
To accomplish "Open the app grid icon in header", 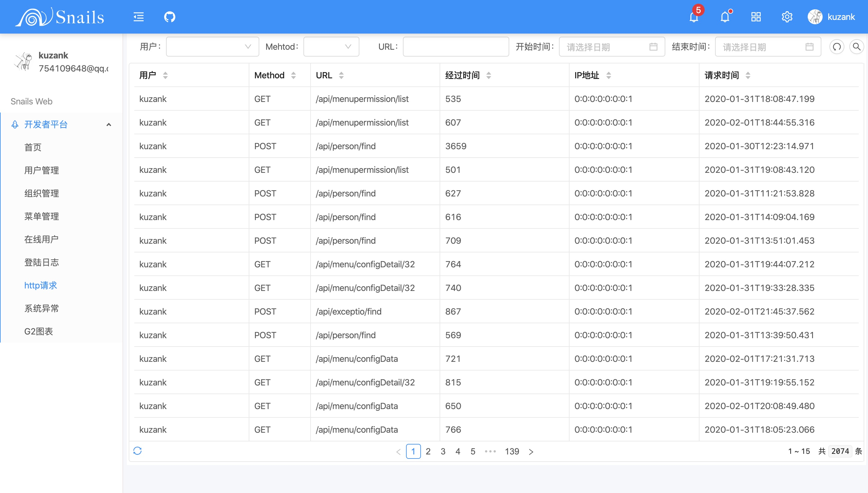I will [x=755, y=16].
